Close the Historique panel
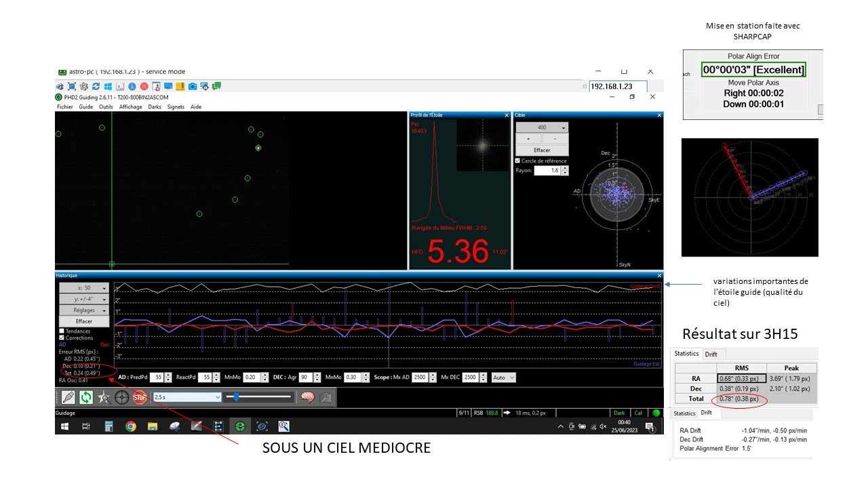The width and height of the screenshot is (868, 488). [x=659, y=276]
